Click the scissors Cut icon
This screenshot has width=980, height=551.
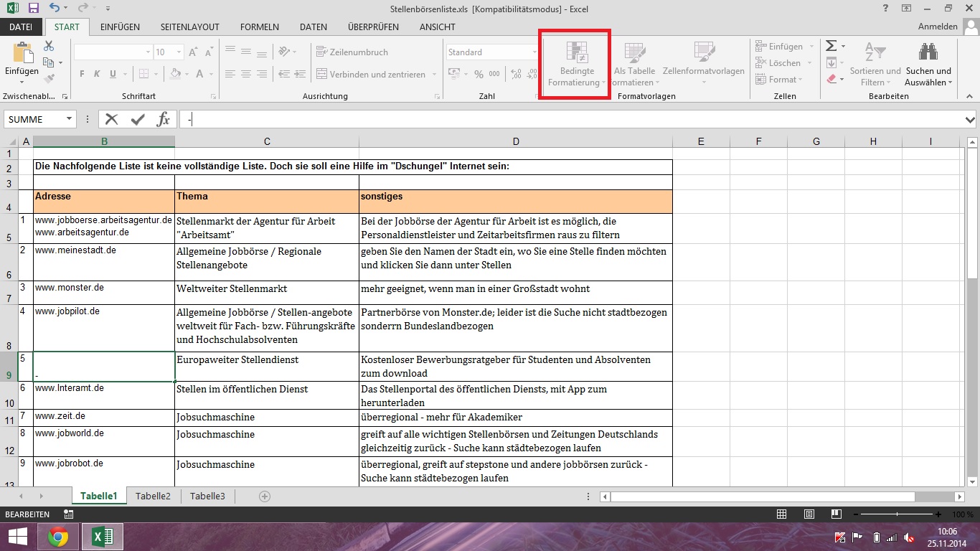(49, 46)
